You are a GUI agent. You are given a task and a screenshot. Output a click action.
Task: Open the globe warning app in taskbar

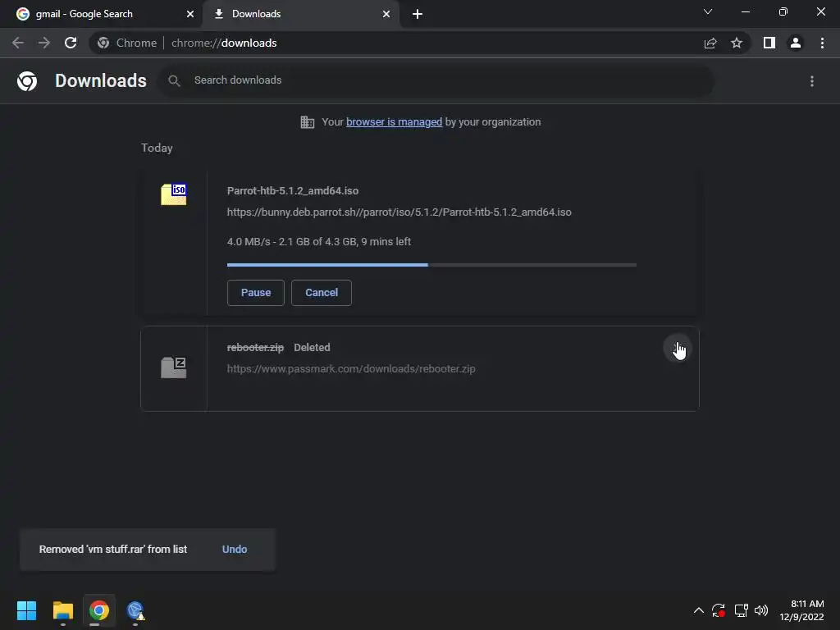click(135, 610)
